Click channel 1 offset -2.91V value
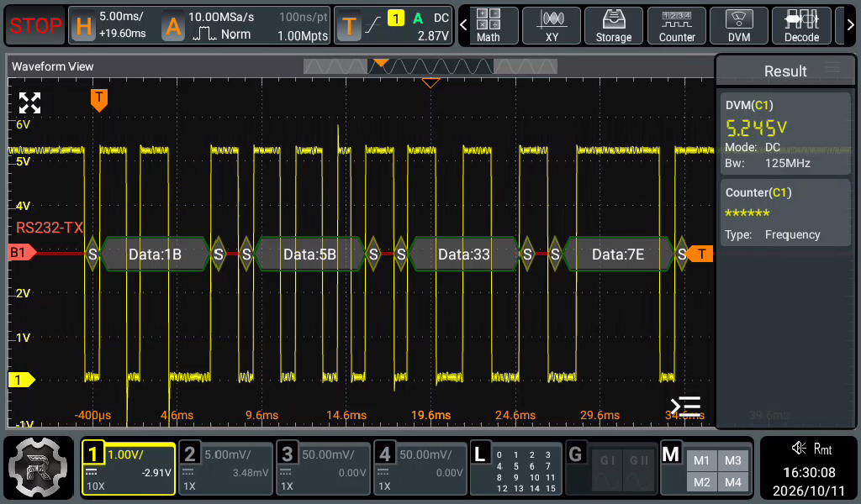The height and width of the screenshot is (504, 861). [x=156, y=473]
